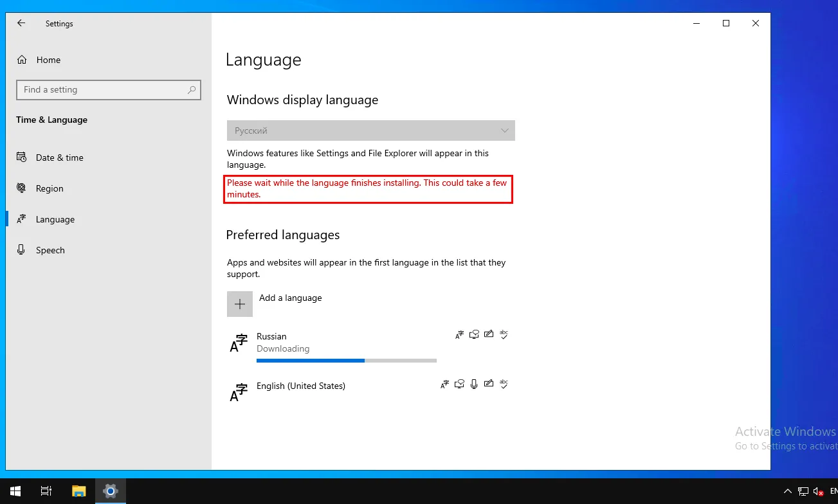
Task: Click the text-to-speech icon for Russian
Action: [x=474, y=334]
